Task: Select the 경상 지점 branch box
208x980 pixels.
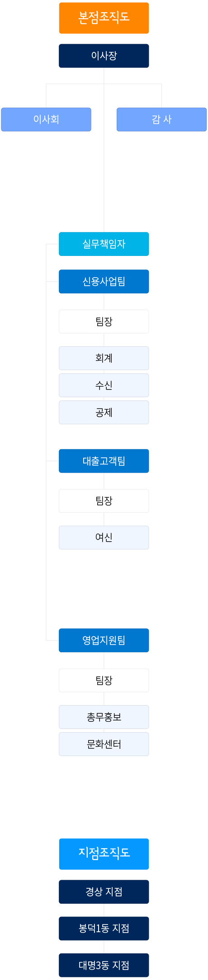Action: tap(104, 892)
